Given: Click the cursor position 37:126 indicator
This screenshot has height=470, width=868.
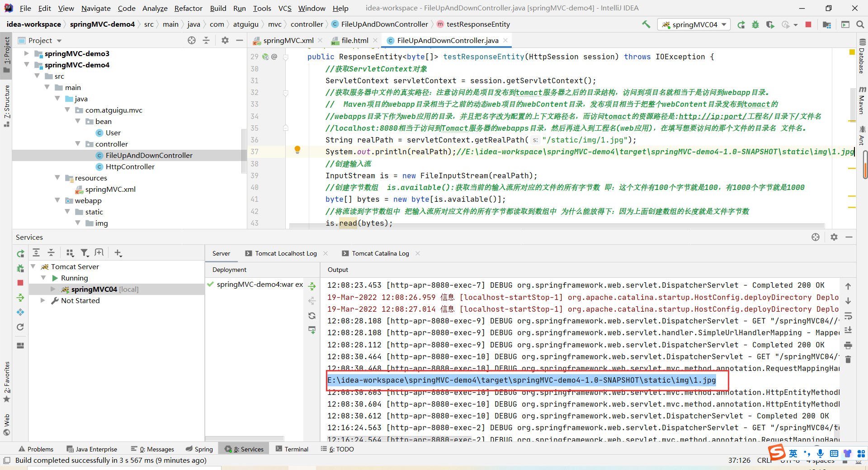Looking at the screenshot, I should 739,461.
